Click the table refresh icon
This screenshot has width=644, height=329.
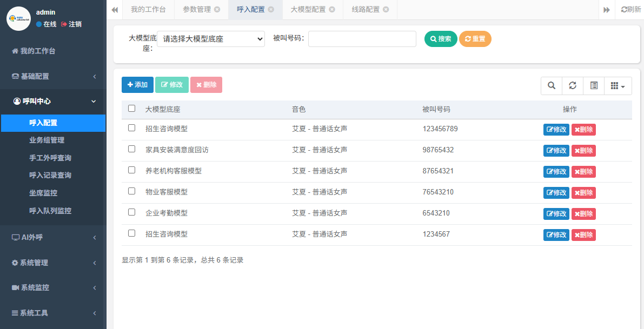point(573,85)
